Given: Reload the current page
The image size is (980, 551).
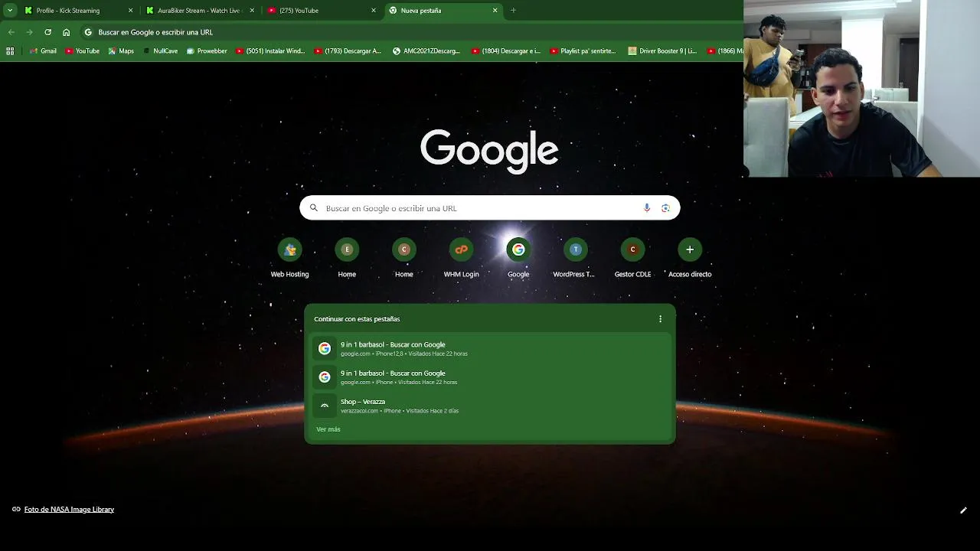Looking at the screenshot, I should click(47, 32).
